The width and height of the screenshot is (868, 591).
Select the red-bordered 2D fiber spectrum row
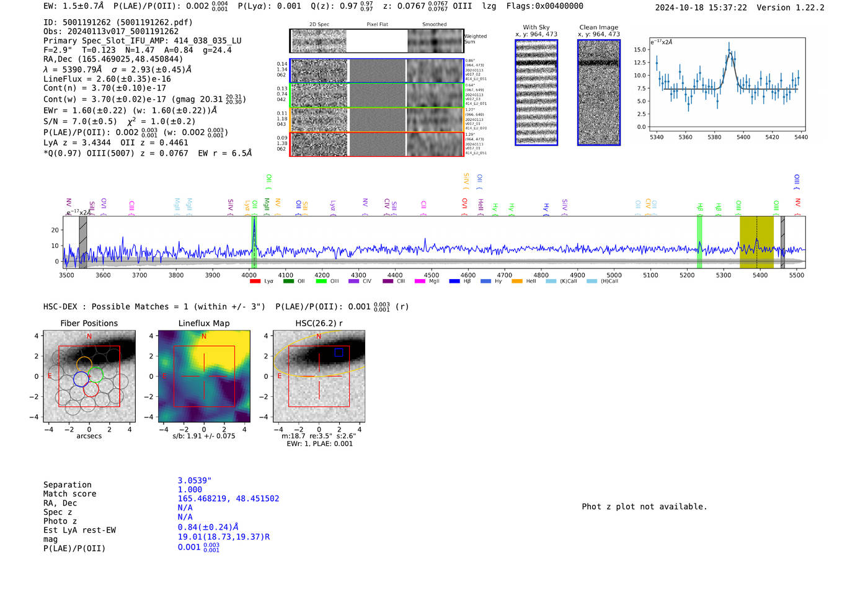[x=376, y=144]
